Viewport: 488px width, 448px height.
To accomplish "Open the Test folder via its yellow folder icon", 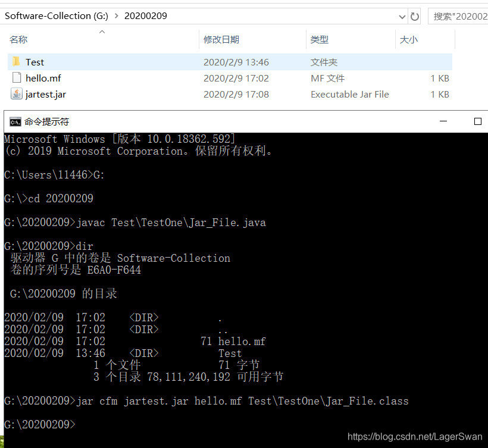I will click(x=15, y=62).
